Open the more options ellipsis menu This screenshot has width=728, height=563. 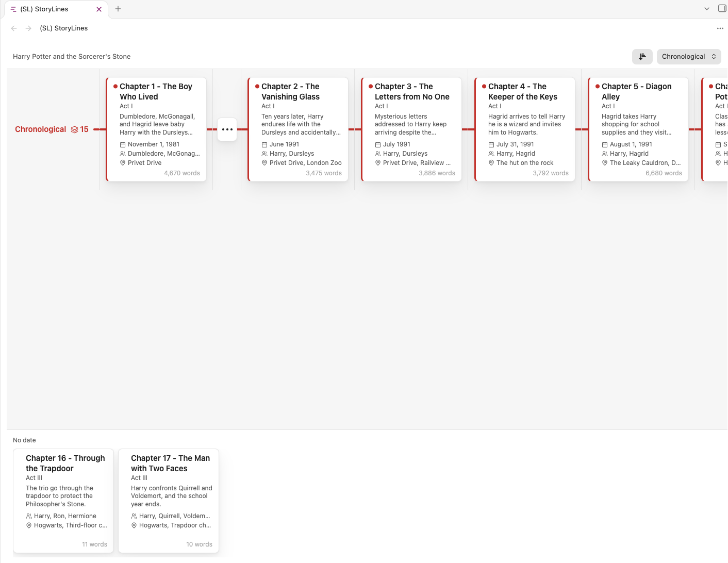click(720, 28)
